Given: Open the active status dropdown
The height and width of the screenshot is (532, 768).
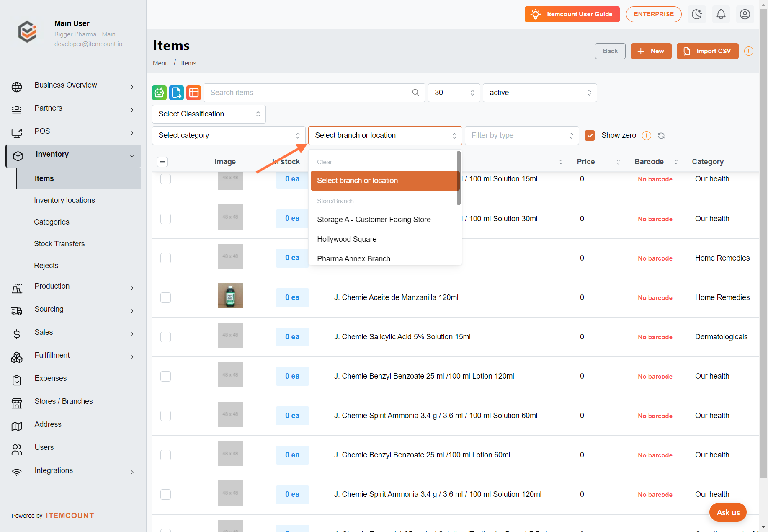Looking at the screenshot, I should tap(540, 93).
